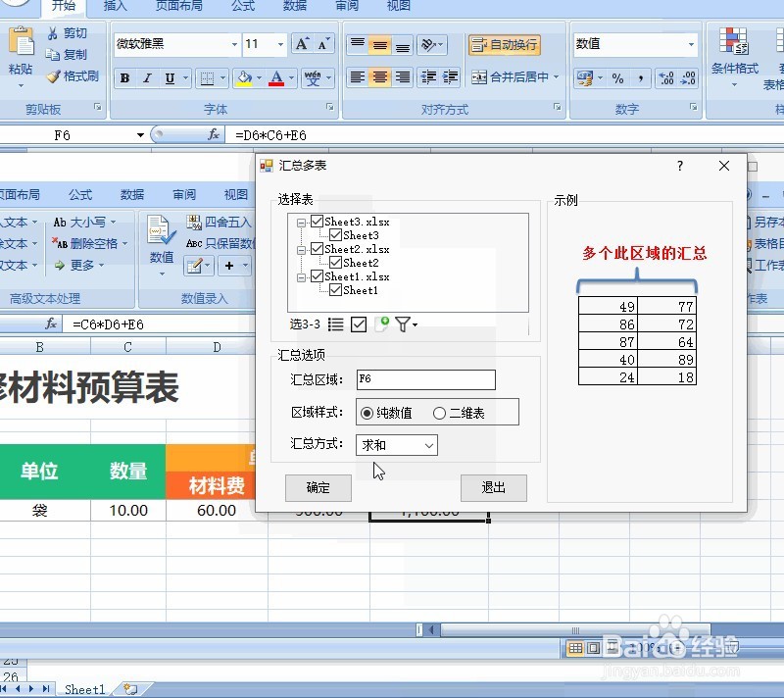Align text left
784x698 pixels.
(x=358, y=77)
